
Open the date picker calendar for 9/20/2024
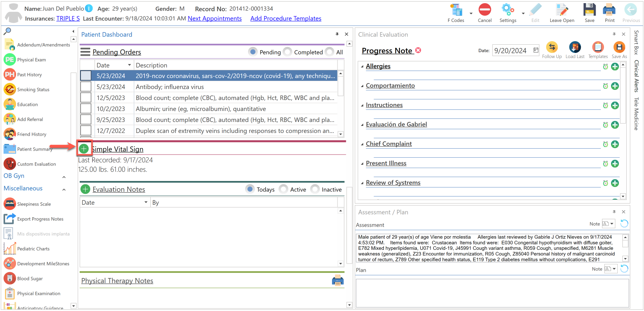click(536, 50)
